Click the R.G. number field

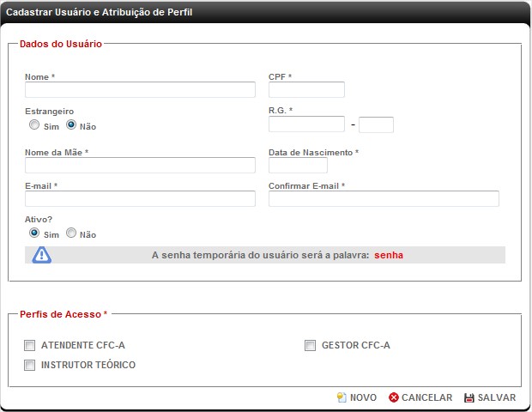[x=306, y=124]
